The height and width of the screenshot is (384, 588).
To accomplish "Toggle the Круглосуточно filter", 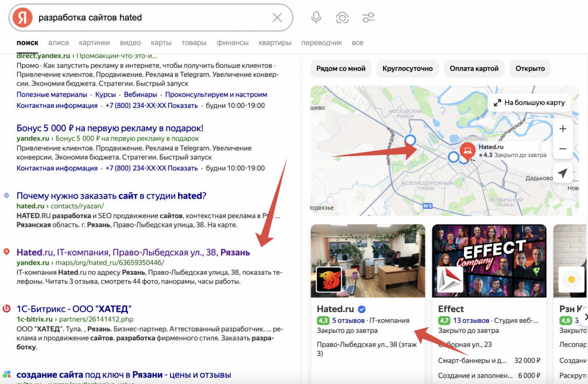I will click(409, 68).
